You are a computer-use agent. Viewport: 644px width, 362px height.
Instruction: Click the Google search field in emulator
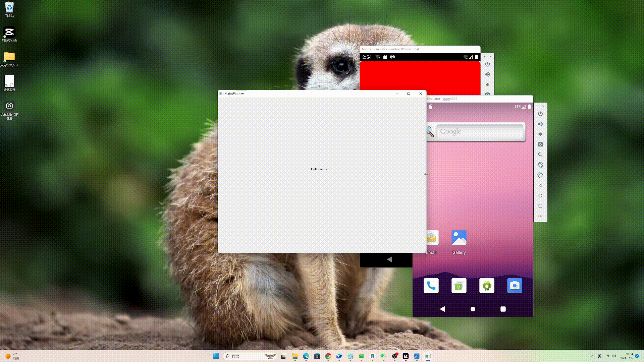coord(480,132)
